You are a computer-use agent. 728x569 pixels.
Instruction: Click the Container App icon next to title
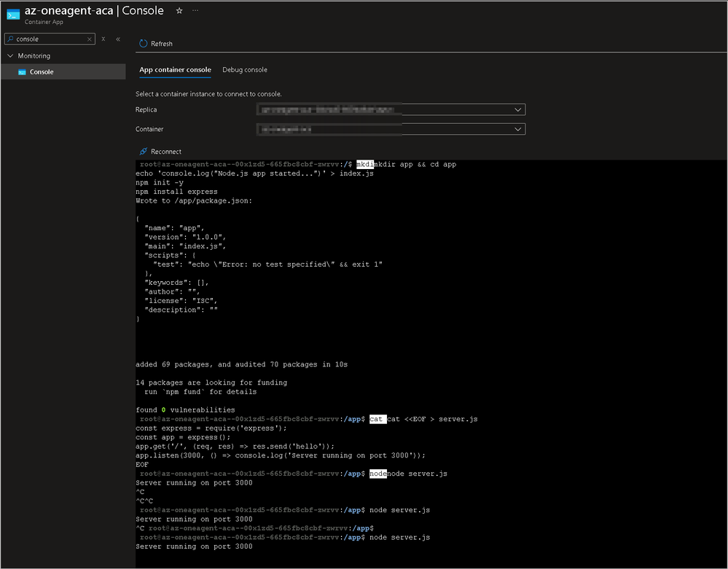[x=13, y=15]
